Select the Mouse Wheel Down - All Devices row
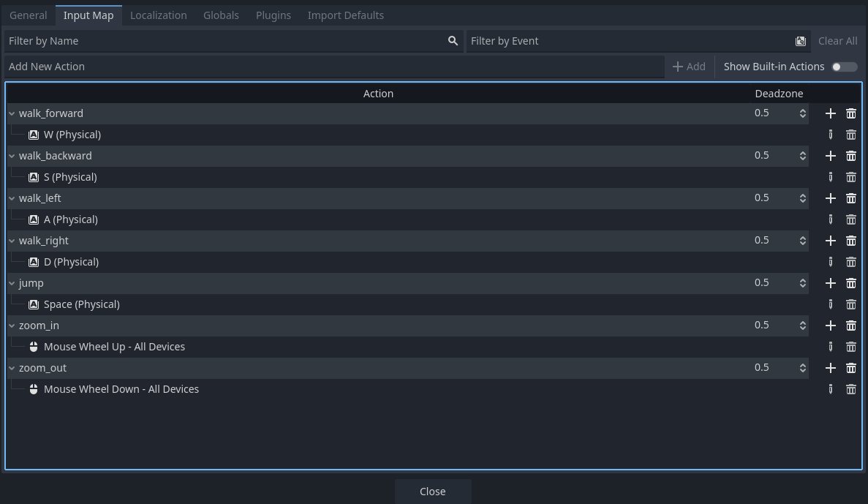The image size is (868, 504). pyautogui.click(x=407, y=389)
